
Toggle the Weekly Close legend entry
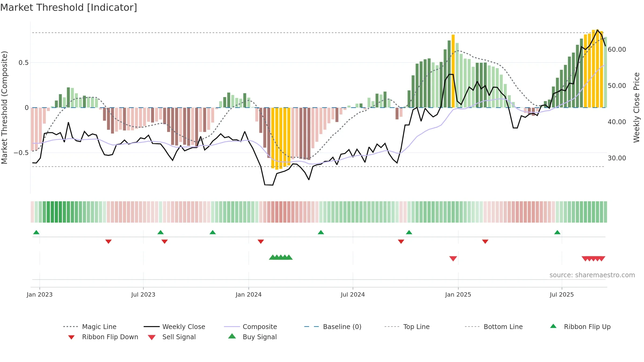[x=174, y=327]
